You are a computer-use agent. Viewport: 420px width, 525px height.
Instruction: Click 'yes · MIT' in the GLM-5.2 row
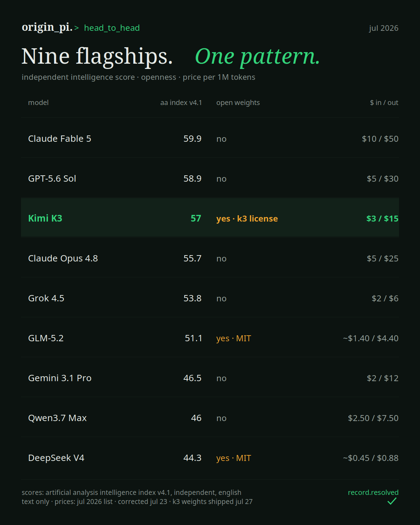coord(234,338)
